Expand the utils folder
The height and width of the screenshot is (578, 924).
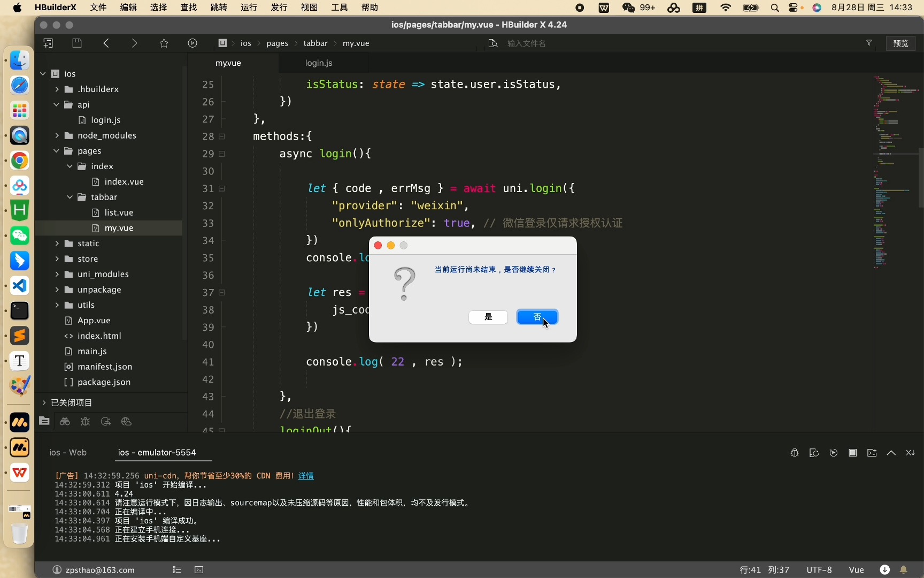(57, 305)
